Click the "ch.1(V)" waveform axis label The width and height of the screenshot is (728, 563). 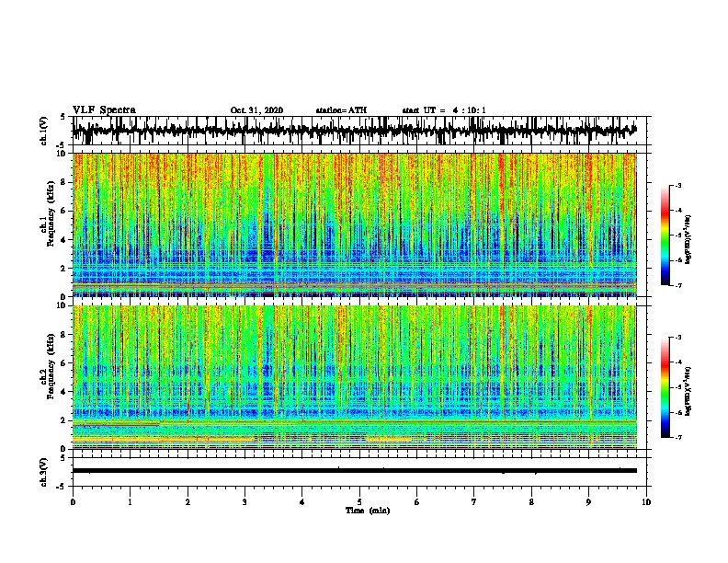(44, 131)
